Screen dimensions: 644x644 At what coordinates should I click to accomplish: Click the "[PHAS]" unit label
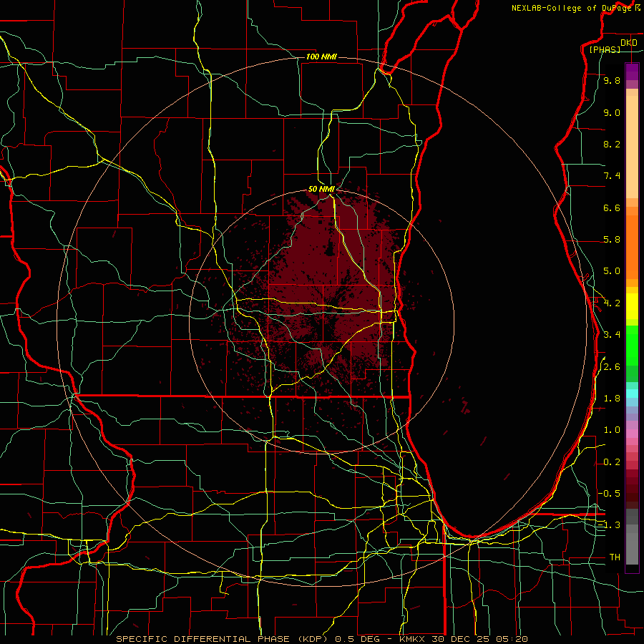(605, 50)
